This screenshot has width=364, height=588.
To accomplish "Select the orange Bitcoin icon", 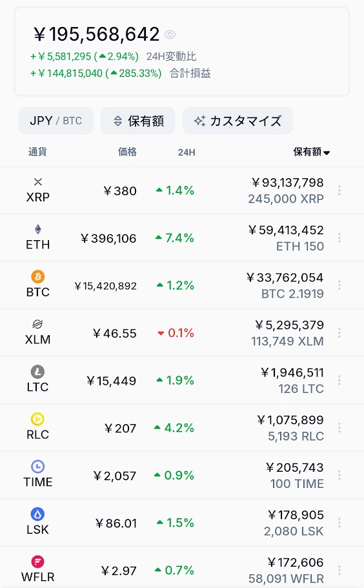I will [x=38, y=277].
